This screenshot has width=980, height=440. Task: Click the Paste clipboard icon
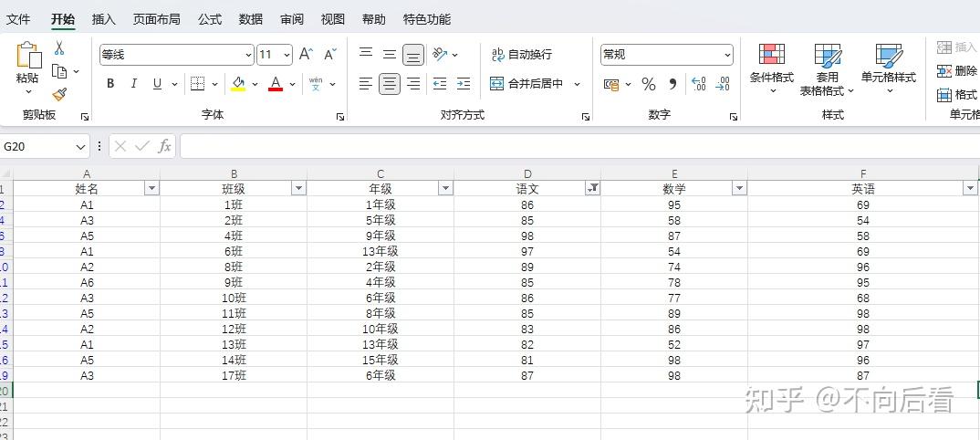[x=28, y=55]
